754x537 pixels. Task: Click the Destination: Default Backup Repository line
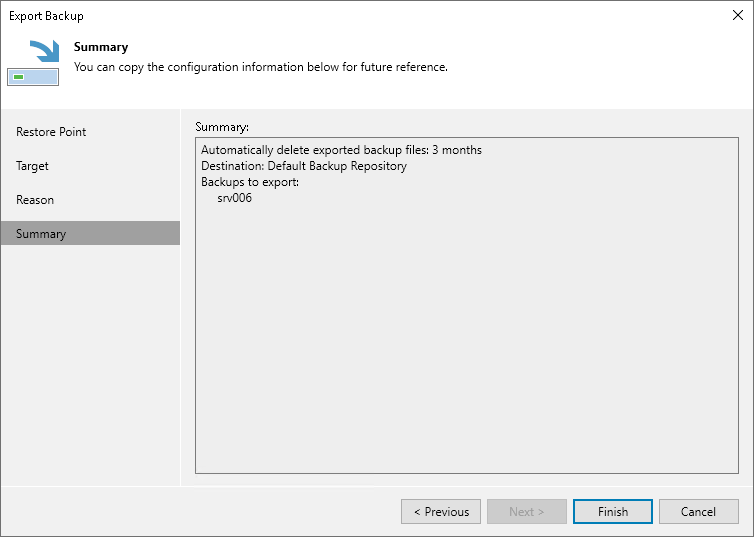point(303,166)
